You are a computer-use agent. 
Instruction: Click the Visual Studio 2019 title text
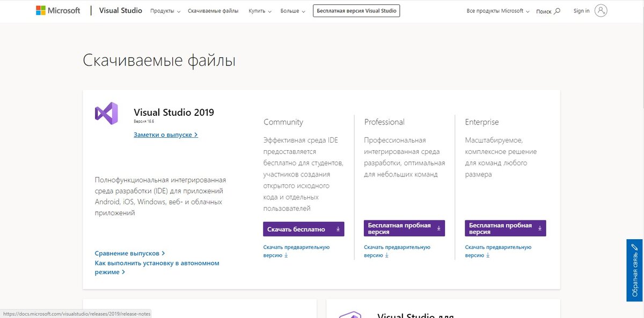click(x=174, y=112)
